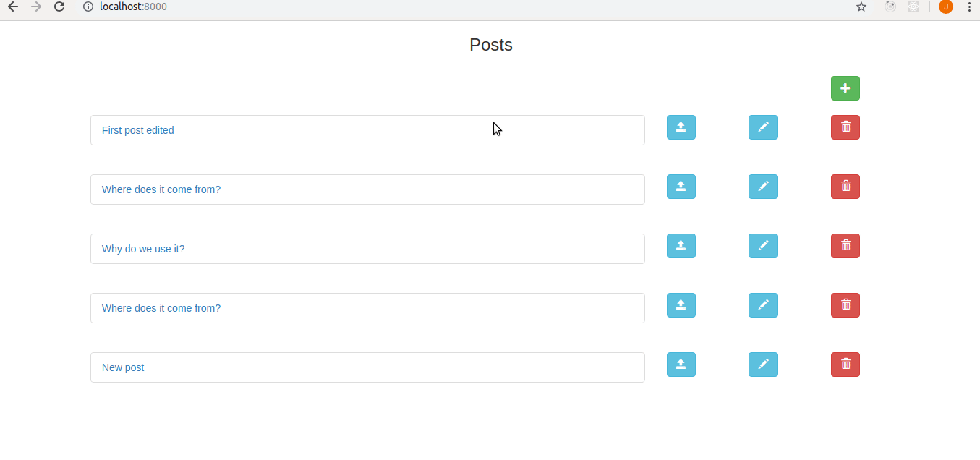Upload icon in the 'New post' row
Image resolution: width=980 pixels, height=460 pixels.
tap(681, 365)
